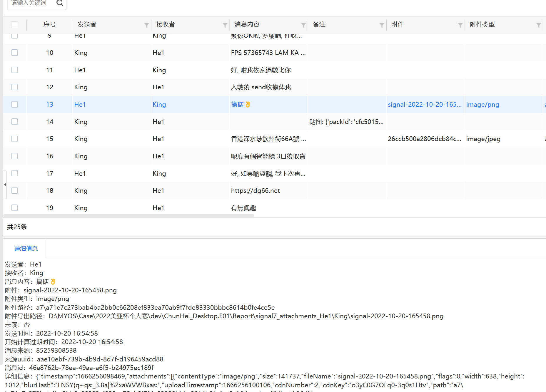Select message 好, 咁我依家過數比你
The width and height of the screenshot is (546, 392).
[x=261, y=70]
